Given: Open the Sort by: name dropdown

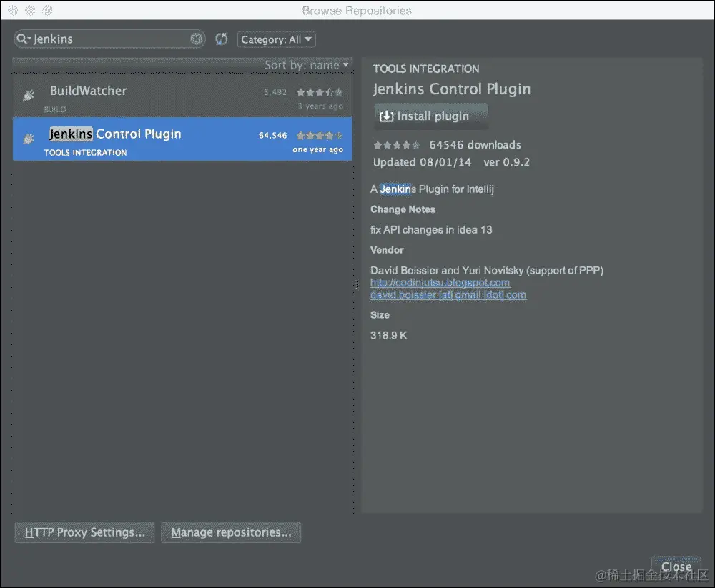Looking at the screenshot, I should click(x=307, y=65).
